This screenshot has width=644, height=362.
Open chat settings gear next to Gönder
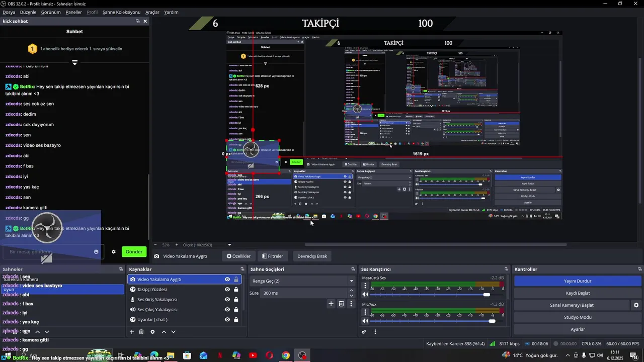114,252
